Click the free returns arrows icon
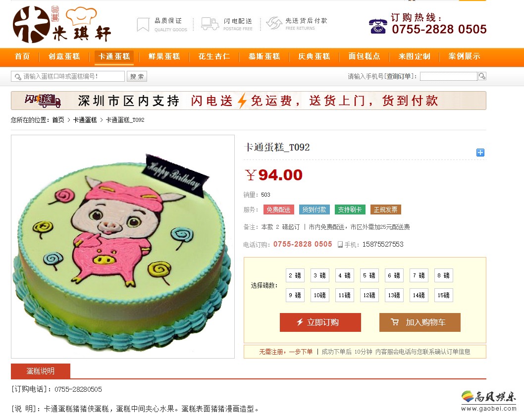 tap(274, 23)
